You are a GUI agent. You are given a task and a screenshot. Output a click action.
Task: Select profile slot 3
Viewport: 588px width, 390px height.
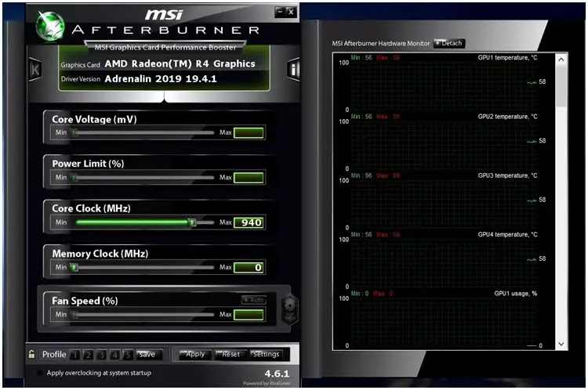[x=101, y=355]
